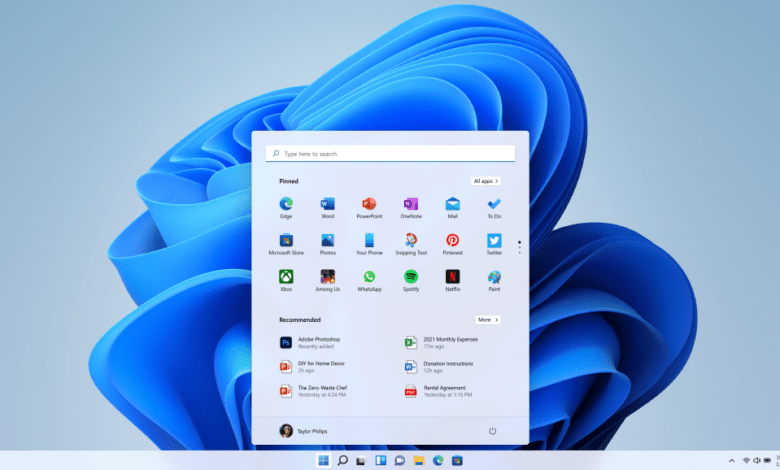Click the battery icon in system tray

coord(768,461)
